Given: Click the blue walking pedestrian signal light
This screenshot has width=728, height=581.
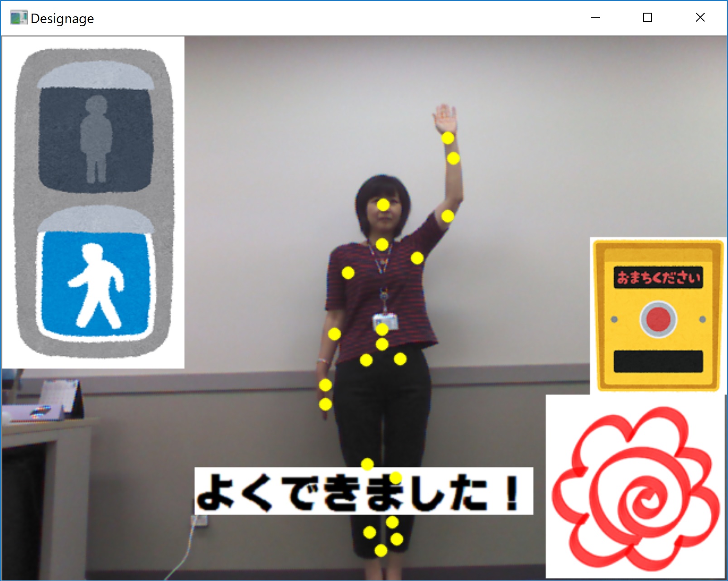Looking at the screenshot, I should 96,286.
